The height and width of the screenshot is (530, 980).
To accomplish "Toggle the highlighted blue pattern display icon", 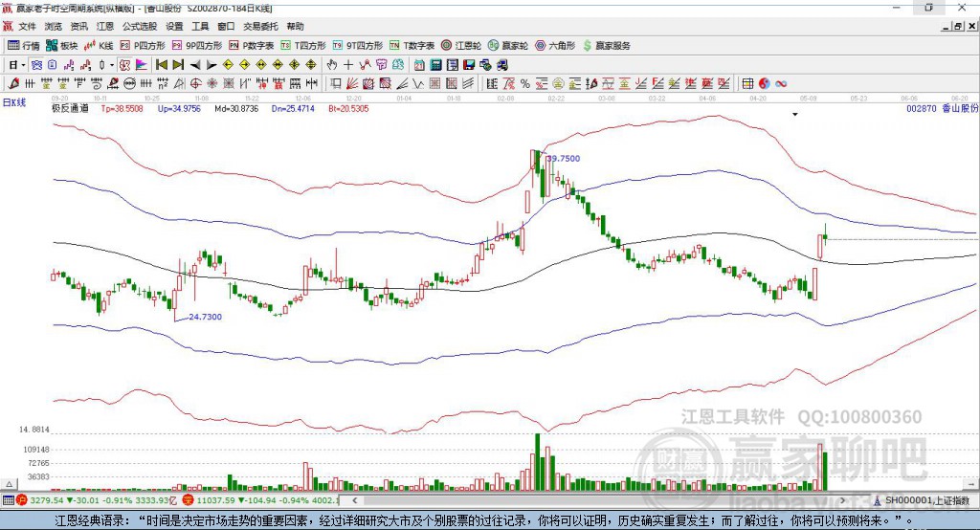I will tap(36, 65).
